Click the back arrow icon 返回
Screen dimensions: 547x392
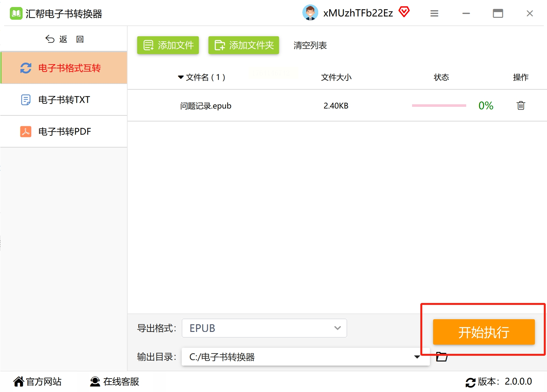click(50, 39)
